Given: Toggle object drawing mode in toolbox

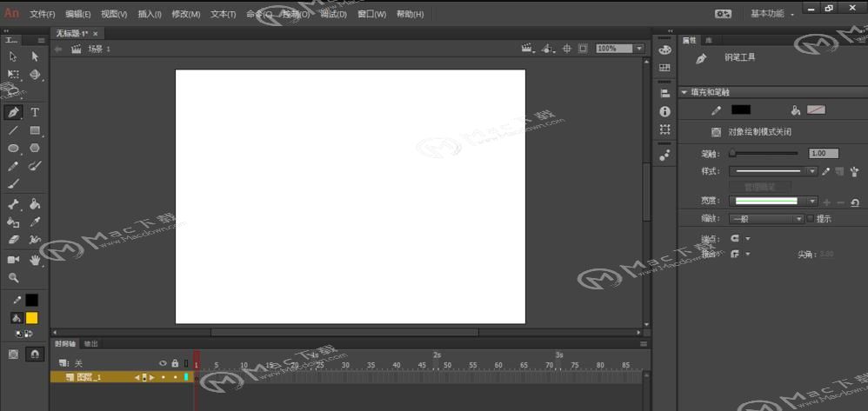Looking at the screenshot, I should [14, 355].
